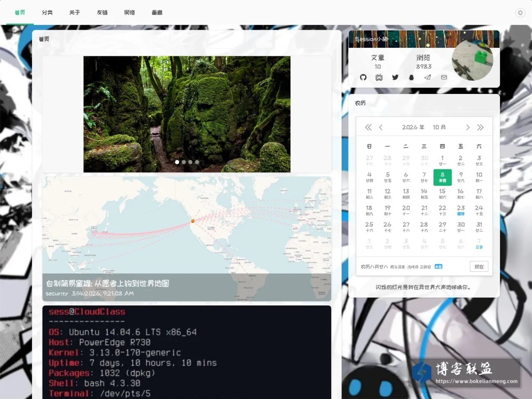Select greyed November 7 立冬 date
The image size is (532, 399).
click(479, 243)
